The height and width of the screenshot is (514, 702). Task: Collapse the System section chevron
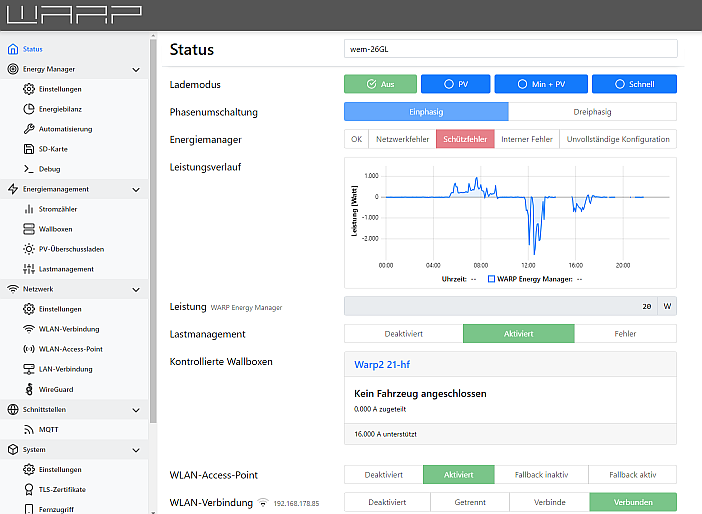pyautogui.click(x=136, y=450)
